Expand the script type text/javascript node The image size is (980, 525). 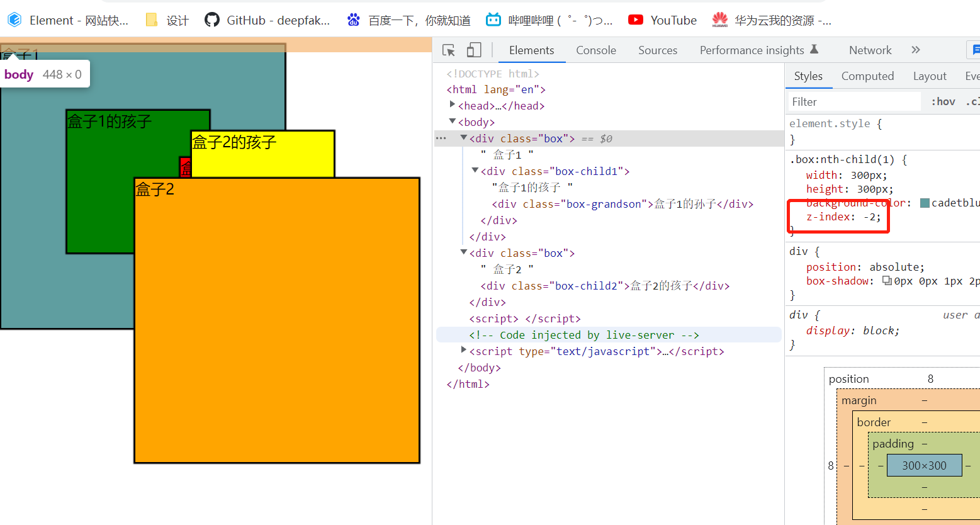point(464,350)
